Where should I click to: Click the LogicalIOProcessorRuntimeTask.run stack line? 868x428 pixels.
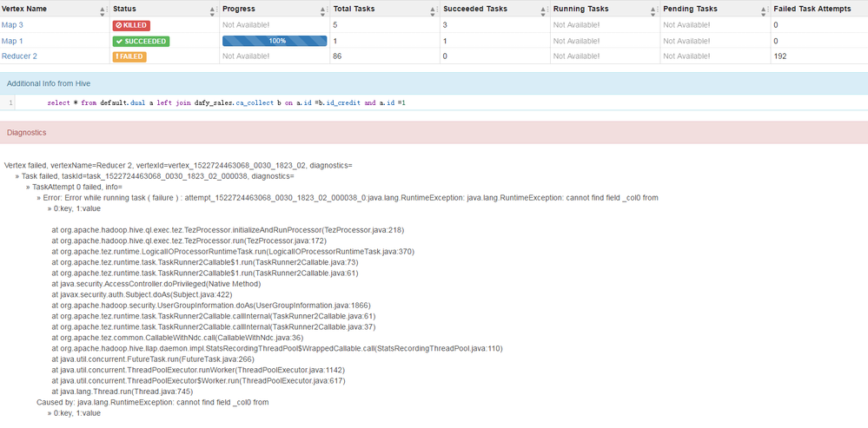(233, 251)
